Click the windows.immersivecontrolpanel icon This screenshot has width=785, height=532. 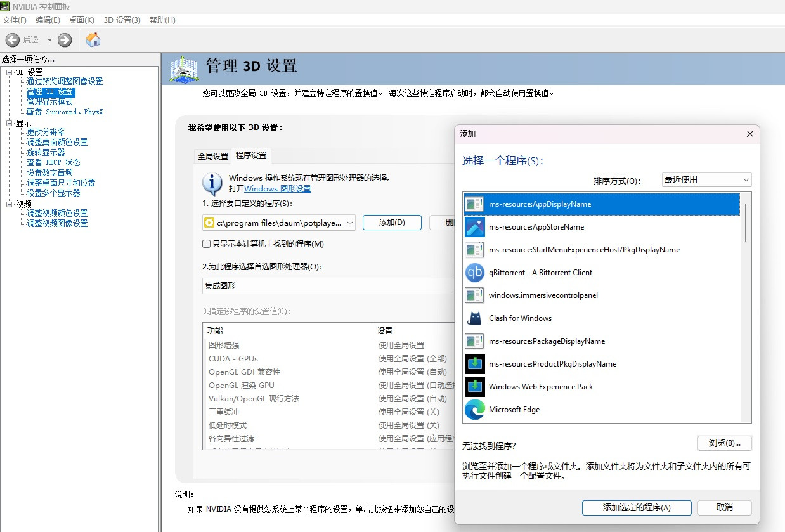(x=475, y=295)
